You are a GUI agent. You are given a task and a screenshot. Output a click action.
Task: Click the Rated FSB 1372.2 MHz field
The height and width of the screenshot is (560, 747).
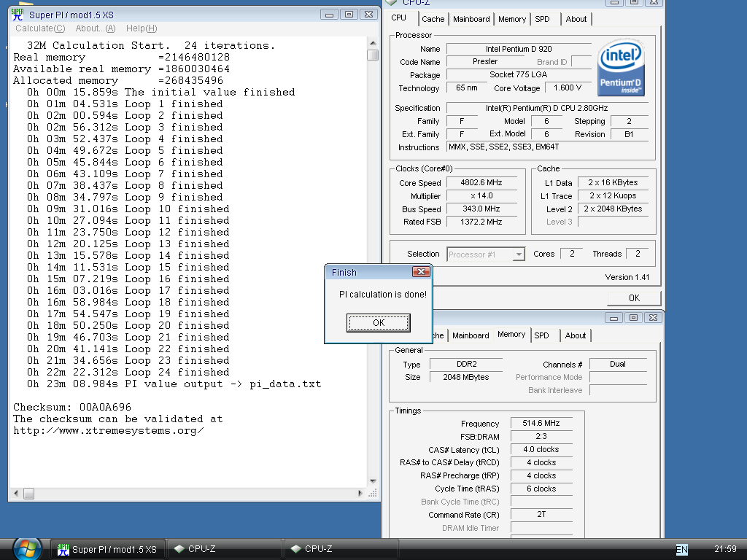(481, 222)
